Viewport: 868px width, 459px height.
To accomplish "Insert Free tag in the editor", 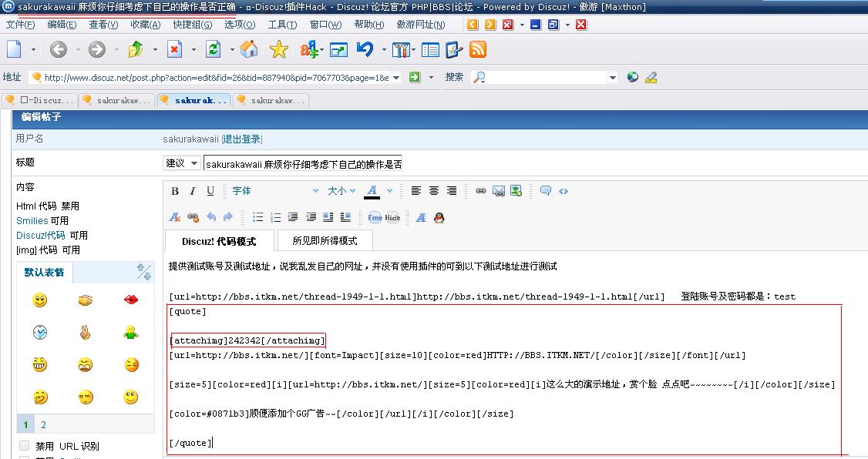I will point(375,217).
